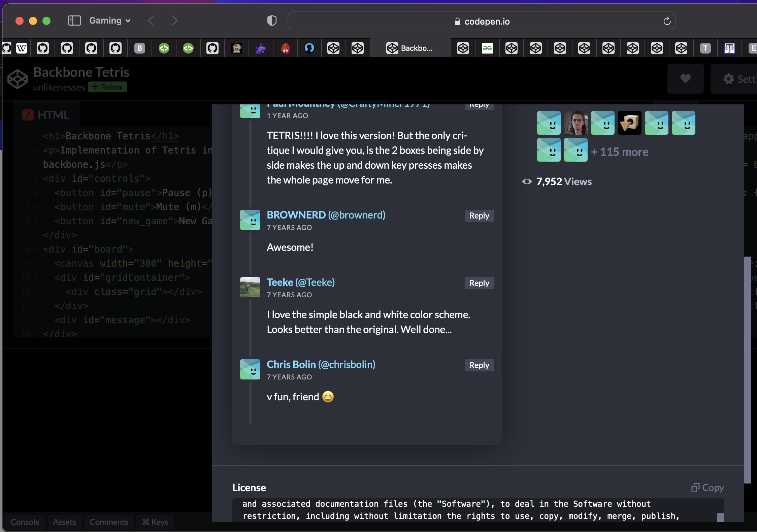Viewport: 757px width, 532px height.
Task: Click Reply on BROWNERD comment
Action: click(x=480, y=215)
